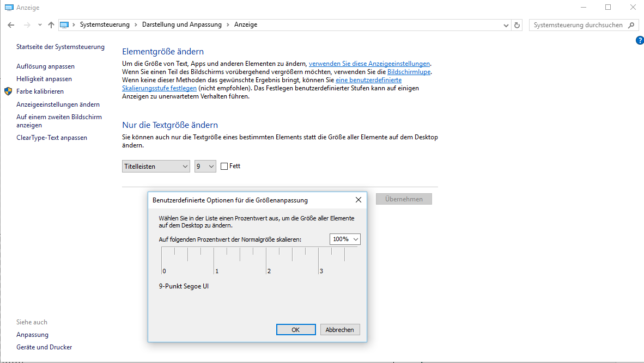Minimize the Anzeige window

(583, 8)
